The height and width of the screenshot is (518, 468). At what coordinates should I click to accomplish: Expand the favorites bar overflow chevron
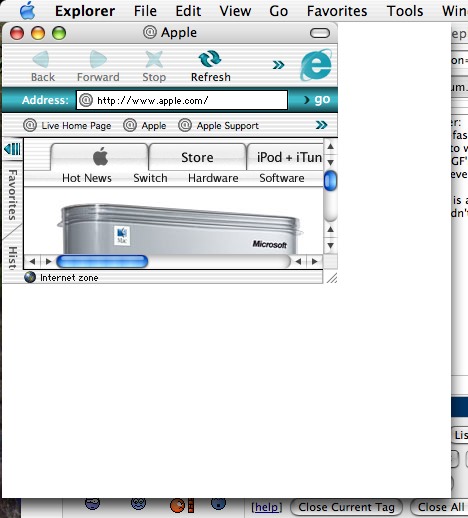tap(321, 125)
